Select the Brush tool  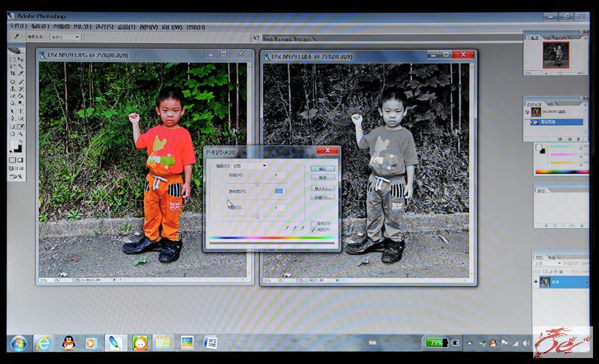20,82
